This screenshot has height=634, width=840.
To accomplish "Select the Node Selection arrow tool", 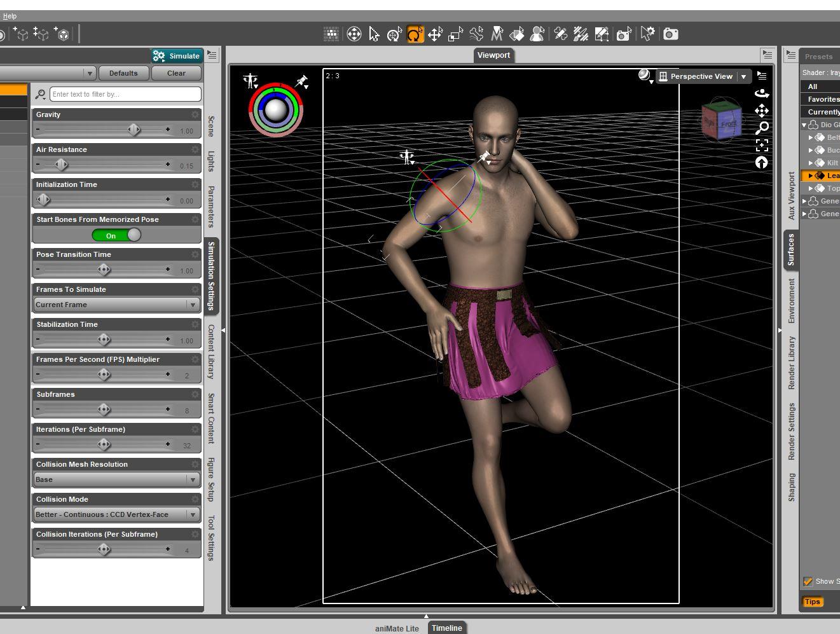I will pyautogui.click(x=374, y=34).
